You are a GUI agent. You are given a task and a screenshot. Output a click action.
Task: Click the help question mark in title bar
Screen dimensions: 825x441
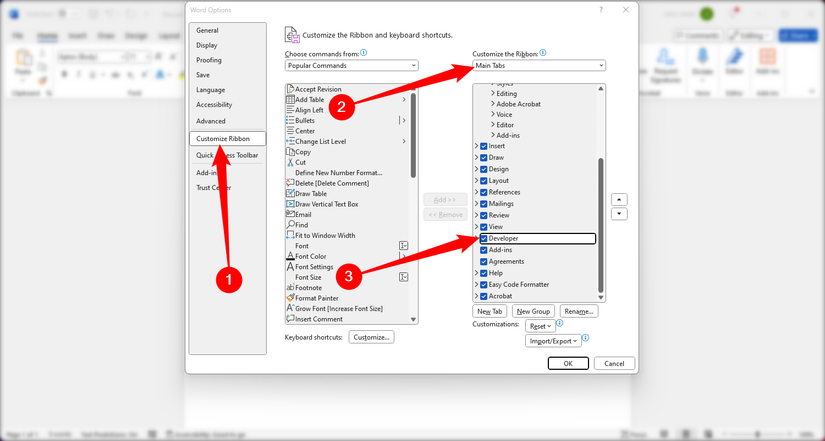pos(601,10)
